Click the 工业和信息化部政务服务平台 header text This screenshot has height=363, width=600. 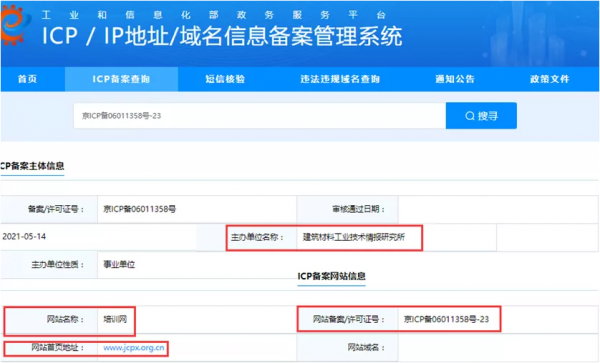[214, 15]
